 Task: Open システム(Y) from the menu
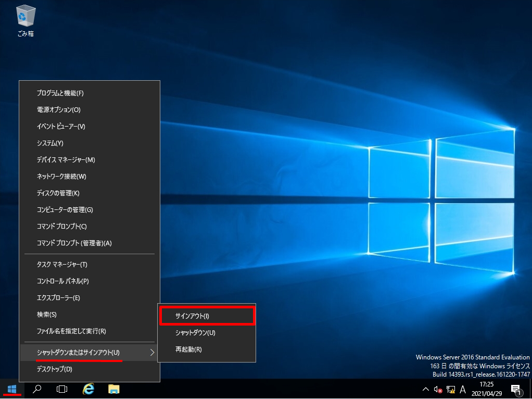point(90,143)
